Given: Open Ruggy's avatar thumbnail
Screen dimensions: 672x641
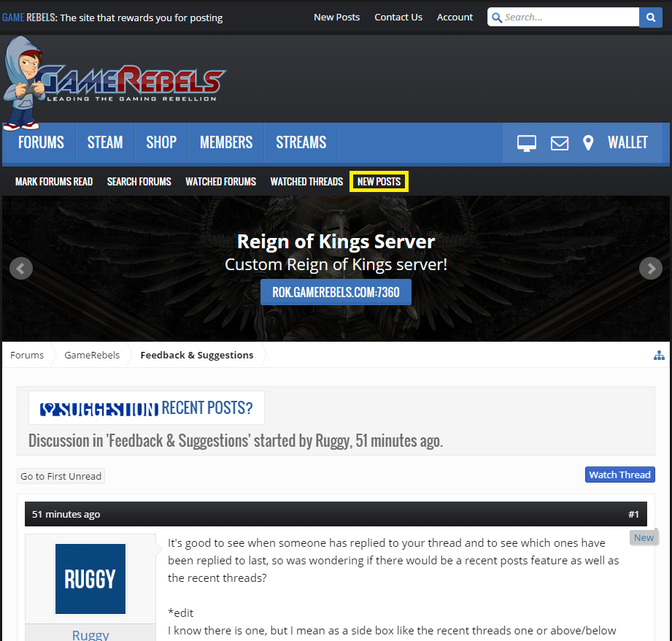Looking at the screenshot, I should click(x=90, y=579).
